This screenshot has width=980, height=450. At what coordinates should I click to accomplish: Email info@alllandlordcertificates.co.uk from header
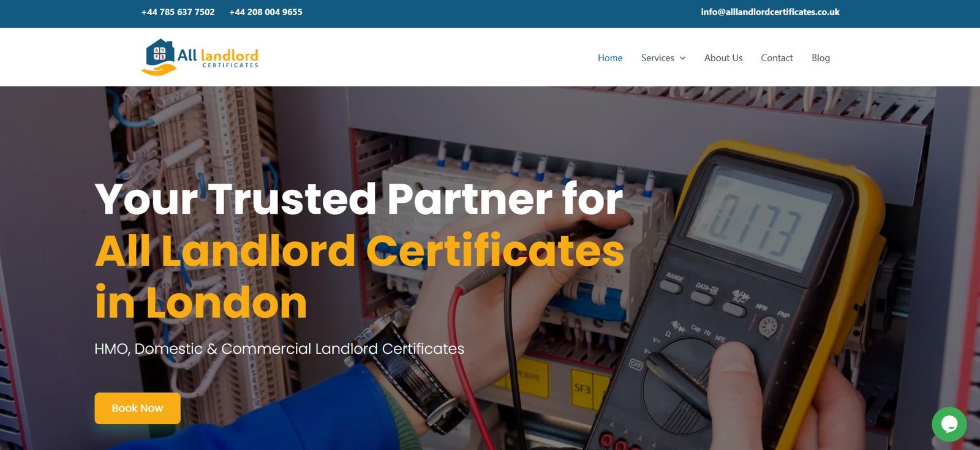click(x=770, y=12)
